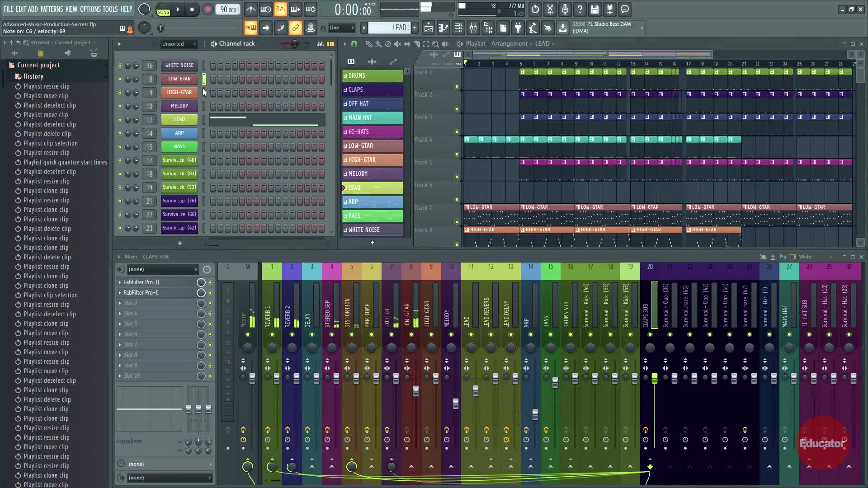The width and height of the screenshot is (868, 488).
Task: Click the channel rack swing slider
Action: (295, 44)
